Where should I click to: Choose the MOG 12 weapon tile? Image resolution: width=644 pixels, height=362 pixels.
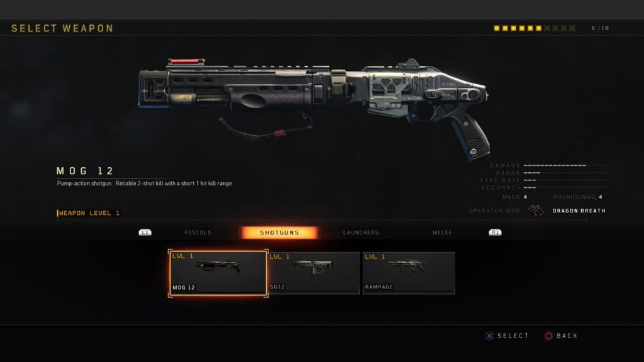coord(218,273)
